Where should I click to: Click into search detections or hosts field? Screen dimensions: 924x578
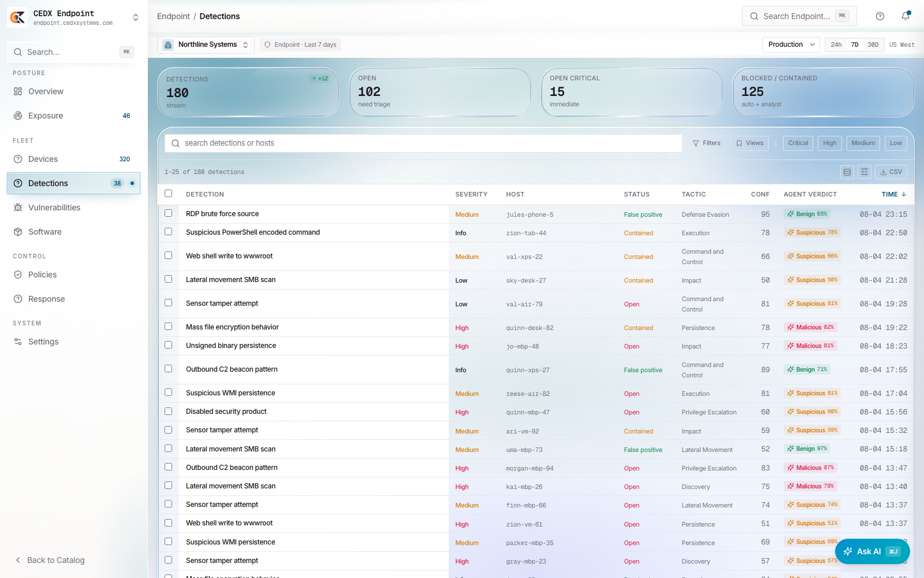pyautogui.click(x=423, y=143)
